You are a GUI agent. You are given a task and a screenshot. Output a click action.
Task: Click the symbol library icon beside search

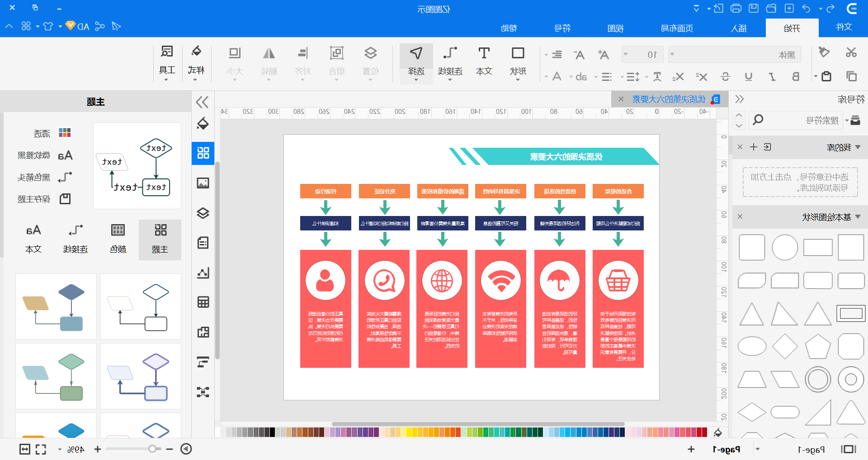point(855,120)
